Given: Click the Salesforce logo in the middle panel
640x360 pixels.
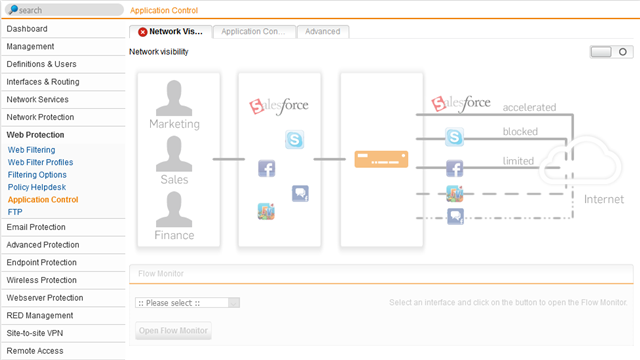Looking at the screenshot, I should tap(279, 106).
